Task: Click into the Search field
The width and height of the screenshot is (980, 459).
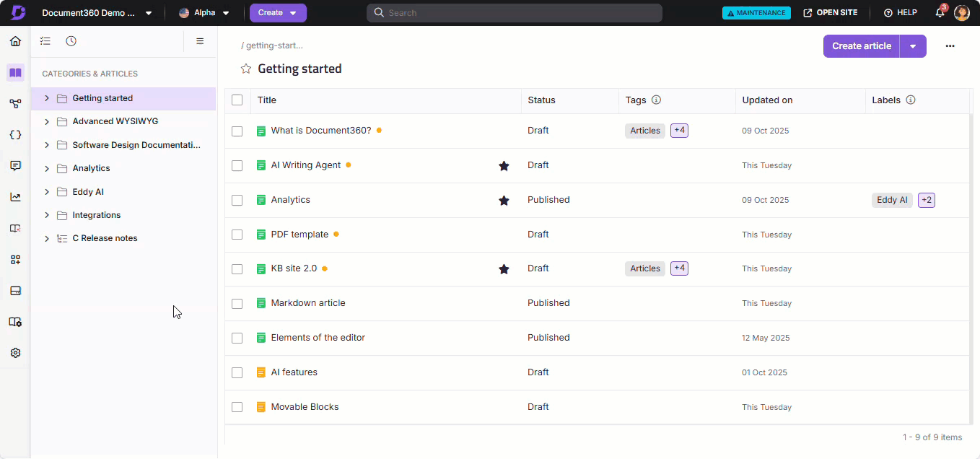Action: pos(514,13)
